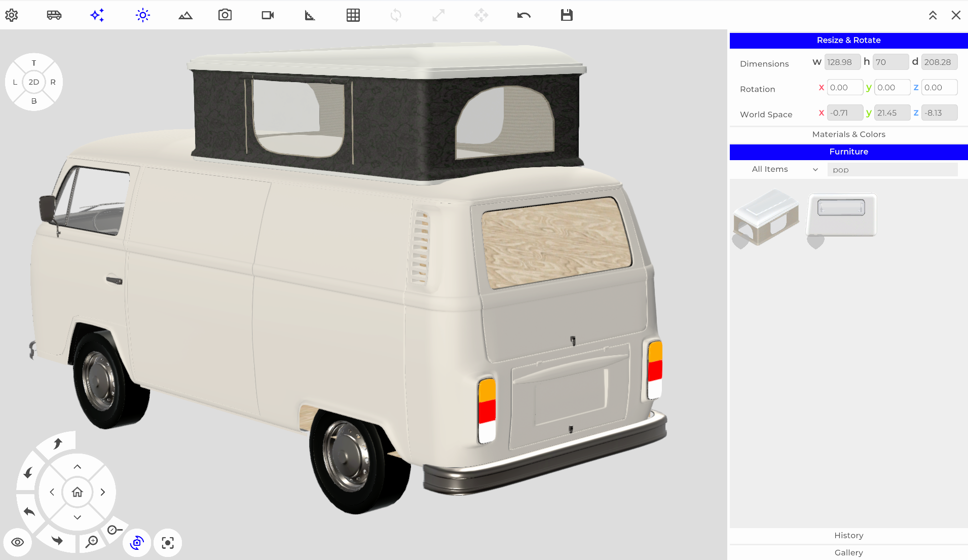Select the measure angle ruler tool
Viewport: 968px width, 560px height.
click(x=310, y=16)
